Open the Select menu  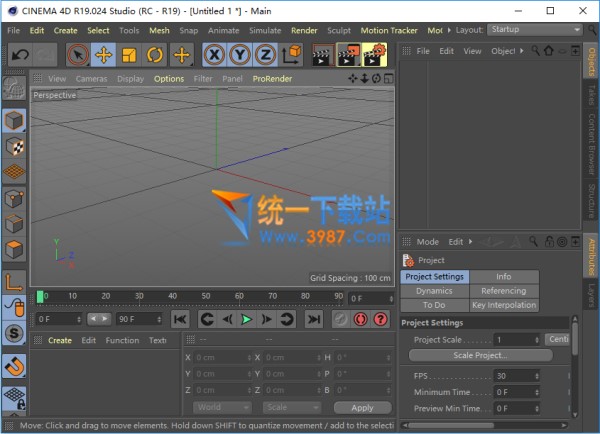[98, 30]
